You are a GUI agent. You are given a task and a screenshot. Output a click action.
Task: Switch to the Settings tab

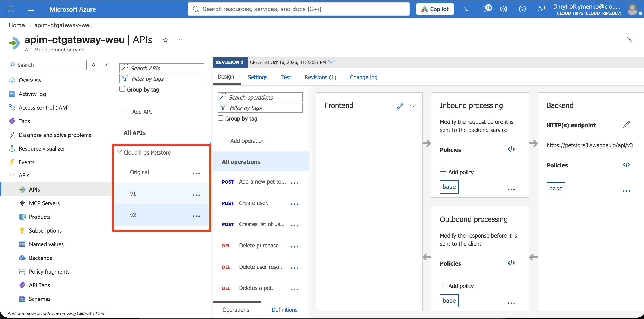258,77
